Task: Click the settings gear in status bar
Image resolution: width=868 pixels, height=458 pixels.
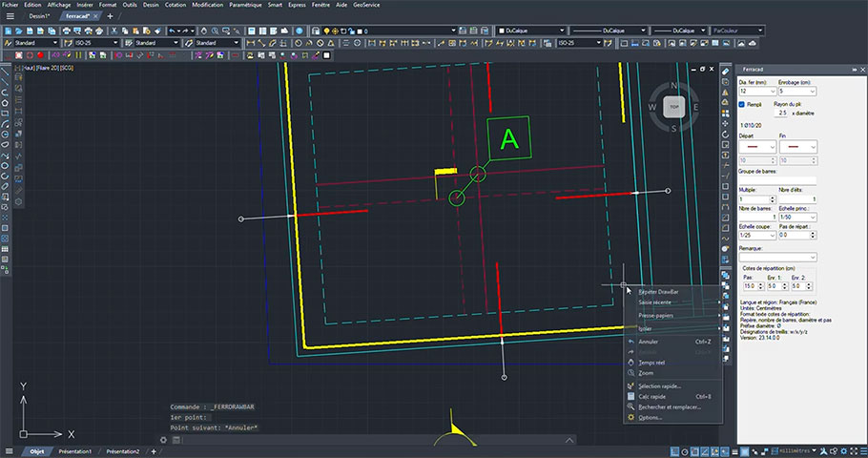Action: (x=843, y=451)
